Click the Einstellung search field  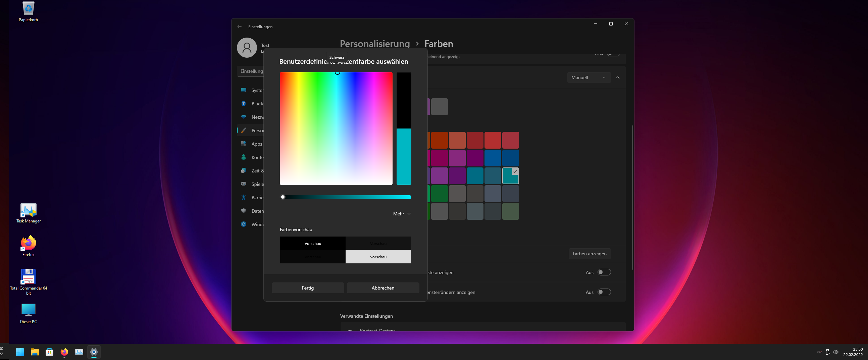click(x=250, y=71)
